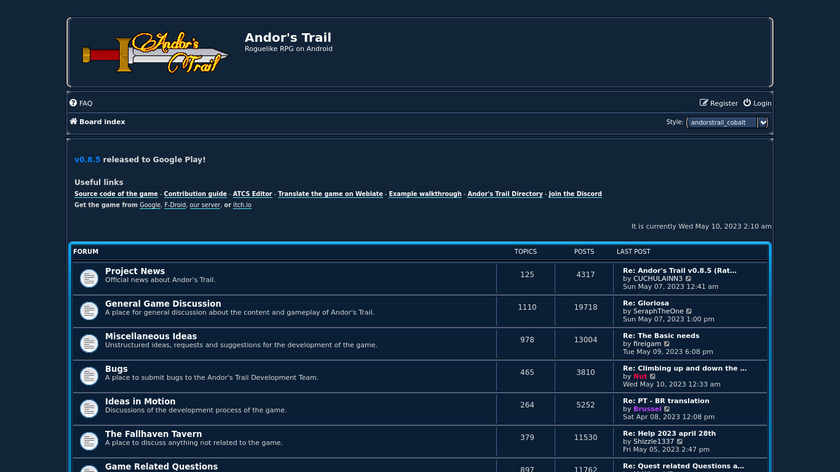
Task: Open General Game Discussion forum
Action: click(163, 304)
